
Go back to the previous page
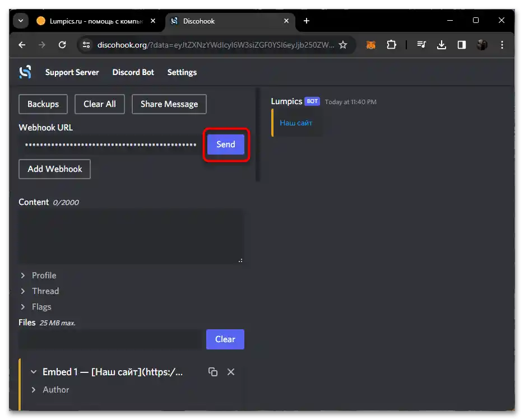22,45
